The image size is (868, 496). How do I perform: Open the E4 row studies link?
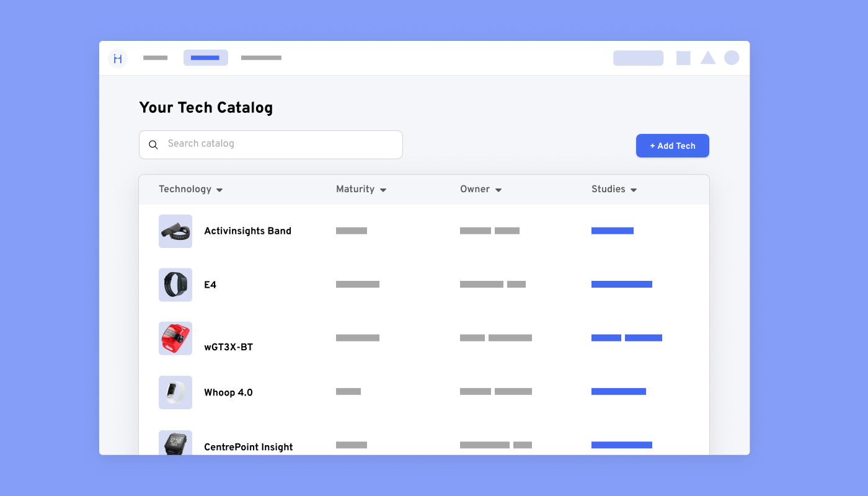click(x=622, y=285)
